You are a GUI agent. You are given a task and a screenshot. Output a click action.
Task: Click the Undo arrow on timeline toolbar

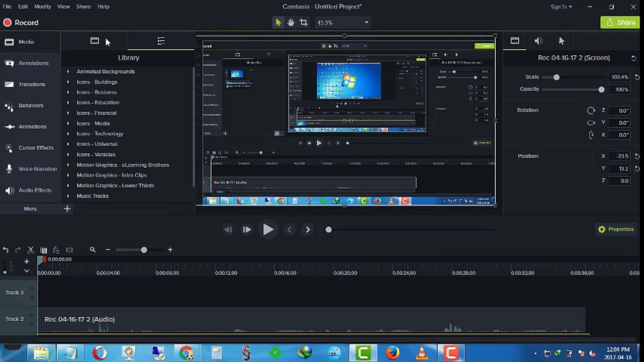click(x=6, y=250)
